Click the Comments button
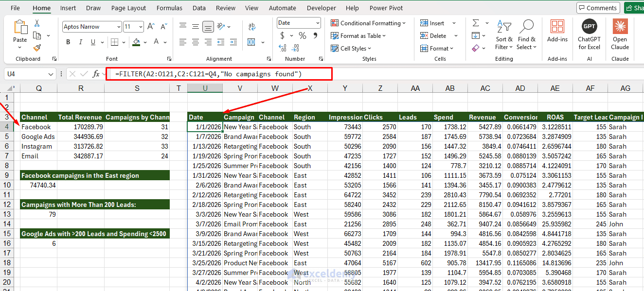 598,8
